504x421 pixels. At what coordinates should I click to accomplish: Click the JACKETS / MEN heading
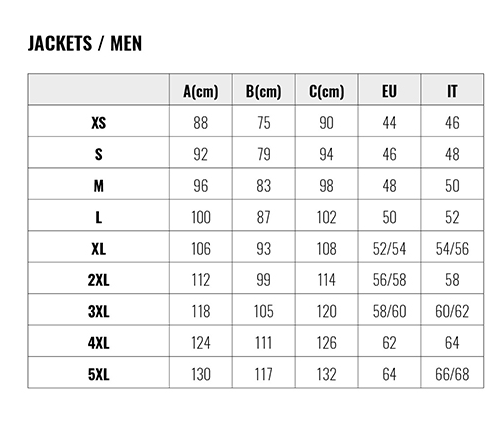click(x=85, y=43)
